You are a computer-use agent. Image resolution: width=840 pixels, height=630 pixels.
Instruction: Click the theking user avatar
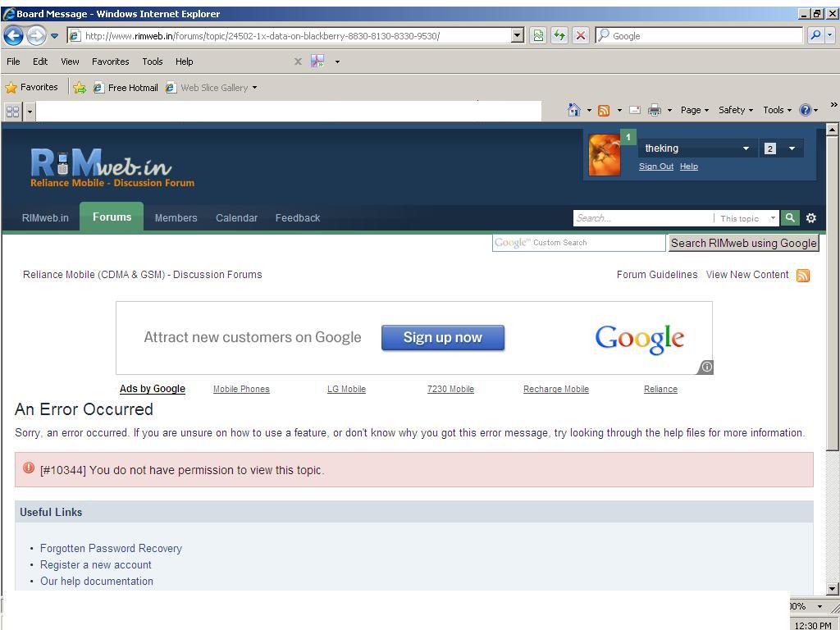tap(605, 155)
